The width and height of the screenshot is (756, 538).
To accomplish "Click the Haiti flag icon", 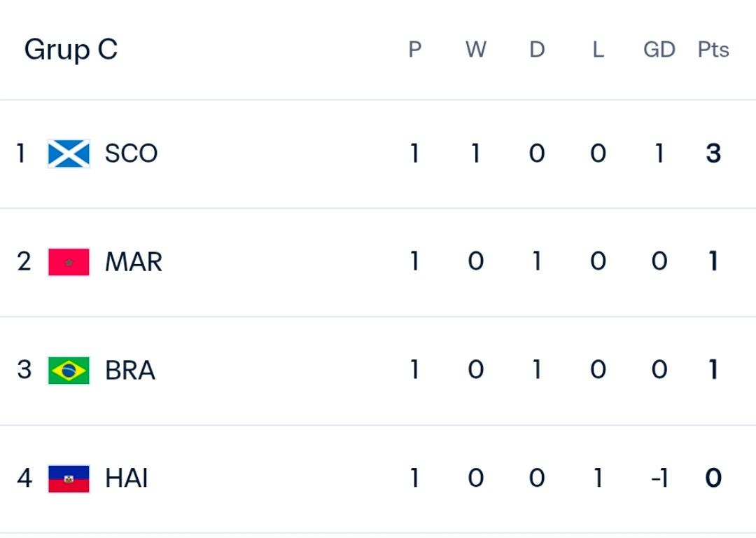I will click(x=69, y=478).
